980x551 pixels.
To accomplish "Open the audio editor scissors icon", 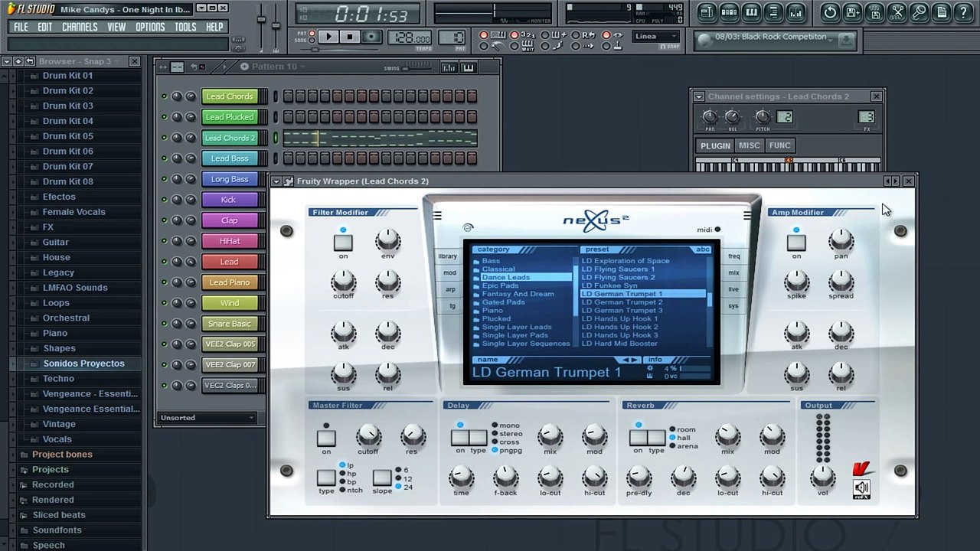I will tap(897, 12).
